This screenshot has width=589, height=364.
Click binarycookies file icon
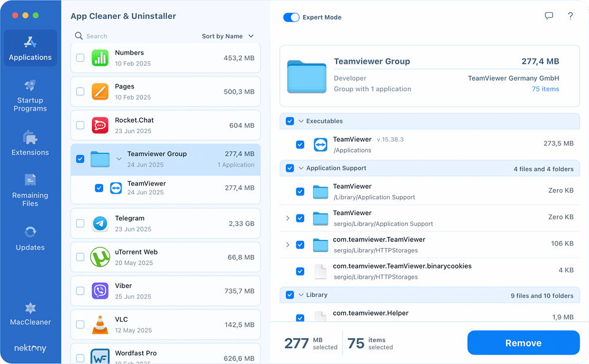[x=320, y=272]
